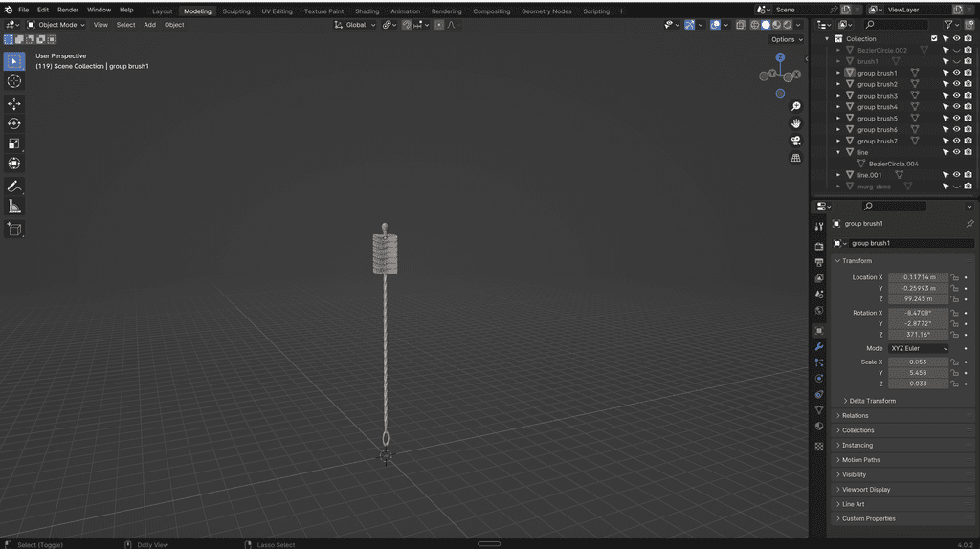Open the XYZ Euler rotation mode dropdown
This screenshot has height=549, width=980.
919,348
